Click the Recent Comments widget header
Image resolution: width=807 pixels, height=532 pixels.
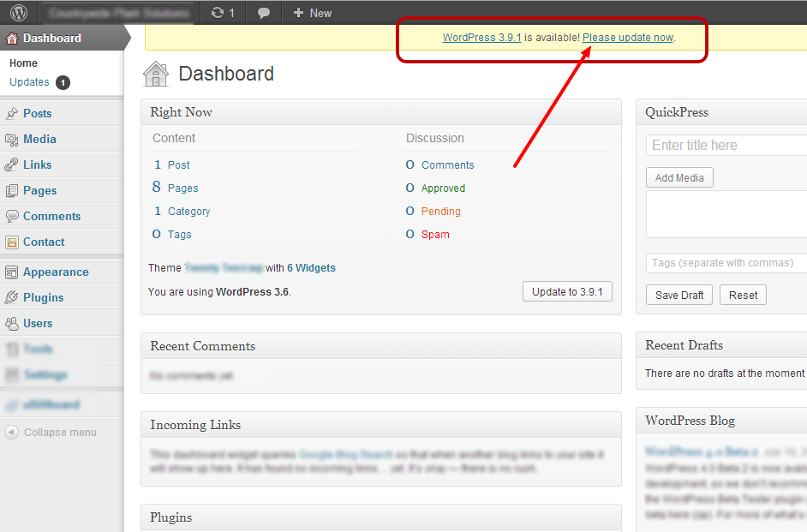pos(381,346)
